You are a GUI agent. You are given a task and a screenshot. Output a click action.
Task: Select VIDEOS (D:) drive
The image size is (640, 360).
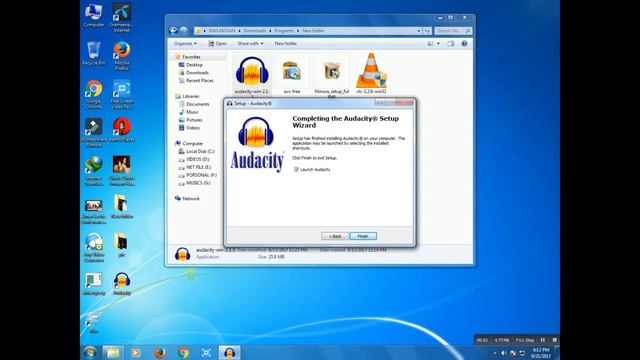coord(198,159)
